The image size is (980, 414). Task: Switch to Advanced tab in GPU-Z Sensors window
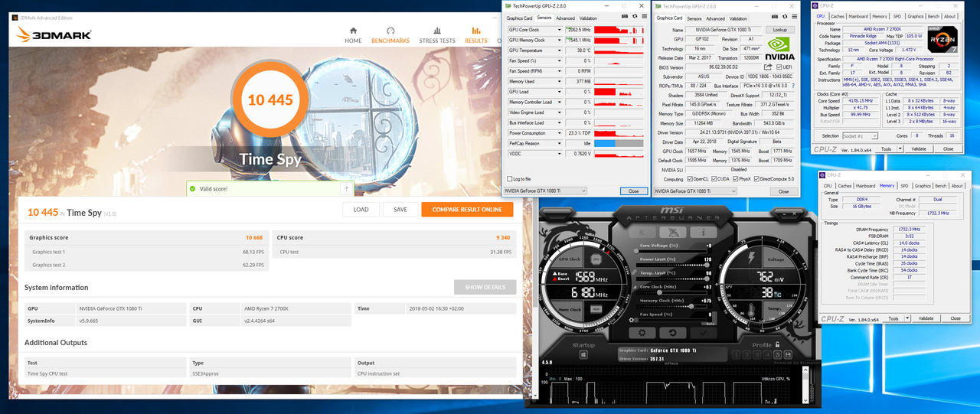tap(565, 18)
